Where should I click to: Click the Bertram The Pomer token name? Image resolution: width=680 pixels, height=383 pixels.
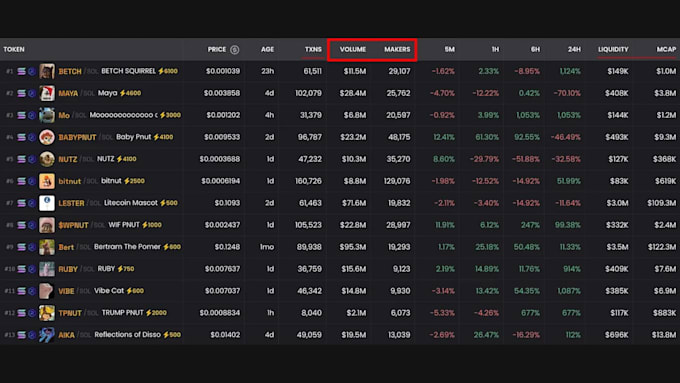pos(128,247)
